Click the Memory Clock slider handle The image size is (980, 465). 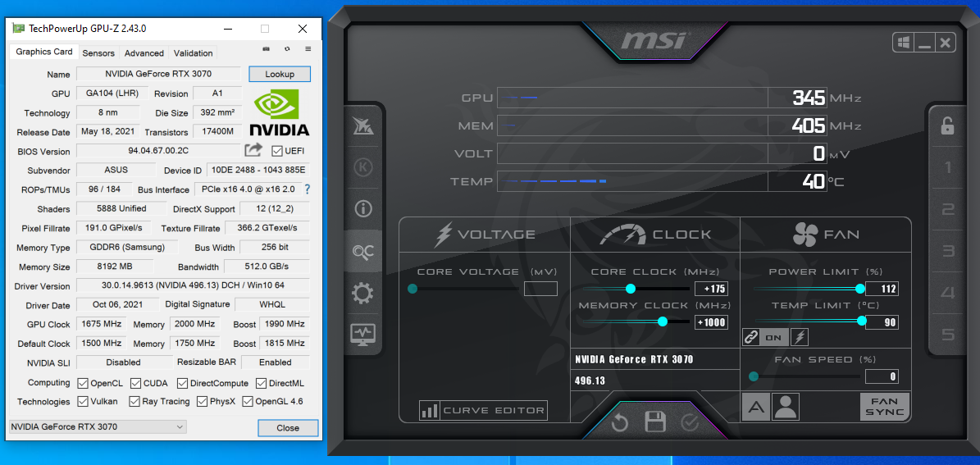pyautogui.click(x=663, y=321)
